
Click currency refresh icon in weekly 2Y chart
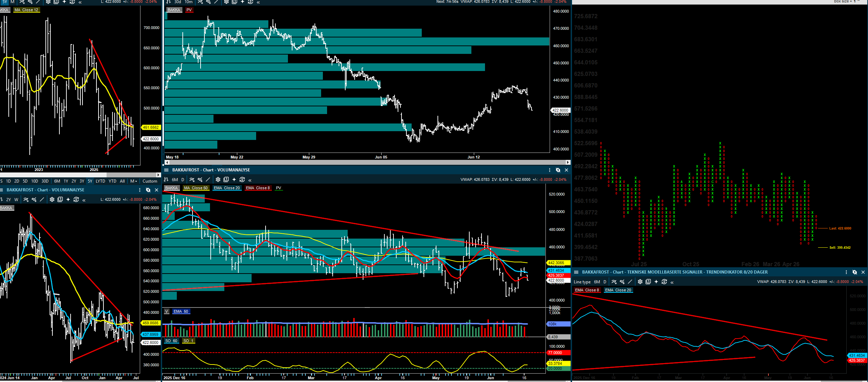click(x=76, y=199)
